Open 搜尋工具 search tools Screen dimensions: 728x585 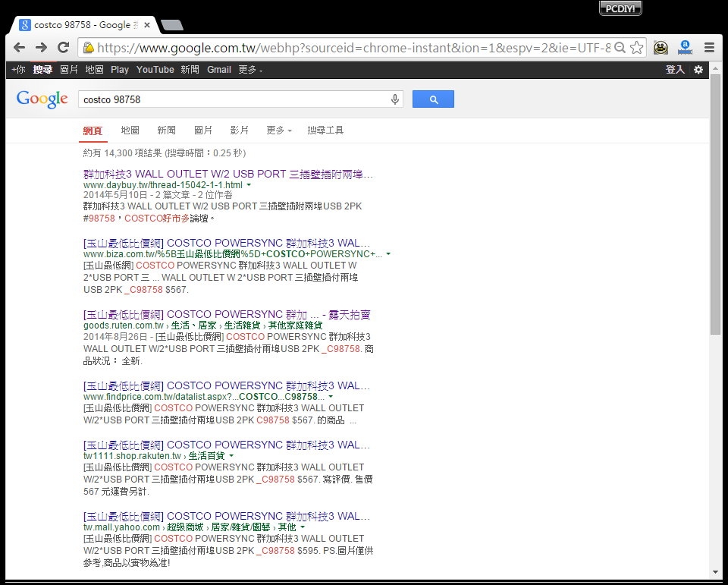(x=325, y=131)
